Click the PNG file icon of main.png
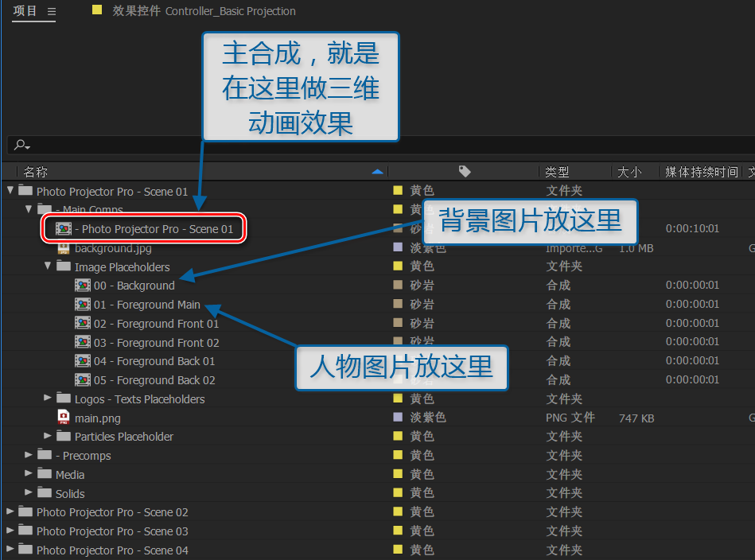The height and width of the screenshot is (560, 755). click(x=63, y=417)
